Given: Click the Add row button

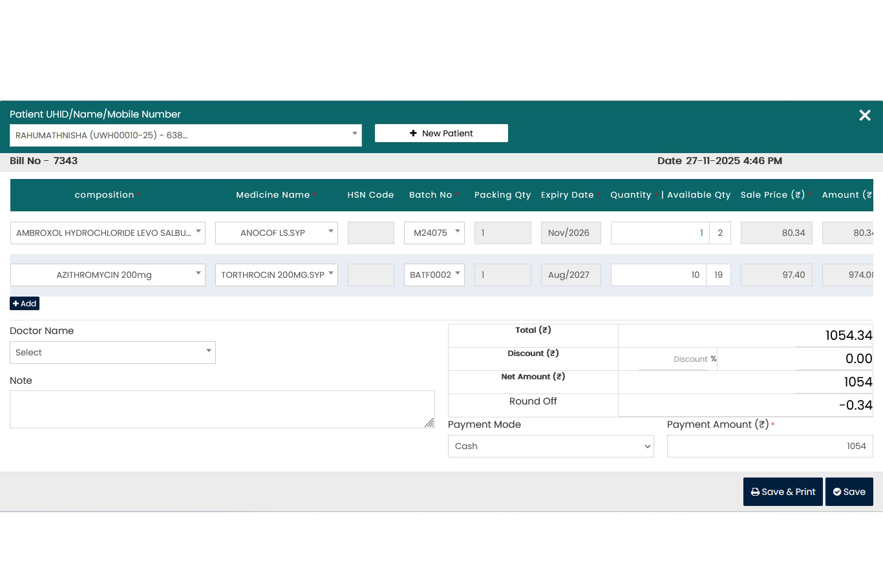Looking at the screenshot, I should click(x=25, y=304).
